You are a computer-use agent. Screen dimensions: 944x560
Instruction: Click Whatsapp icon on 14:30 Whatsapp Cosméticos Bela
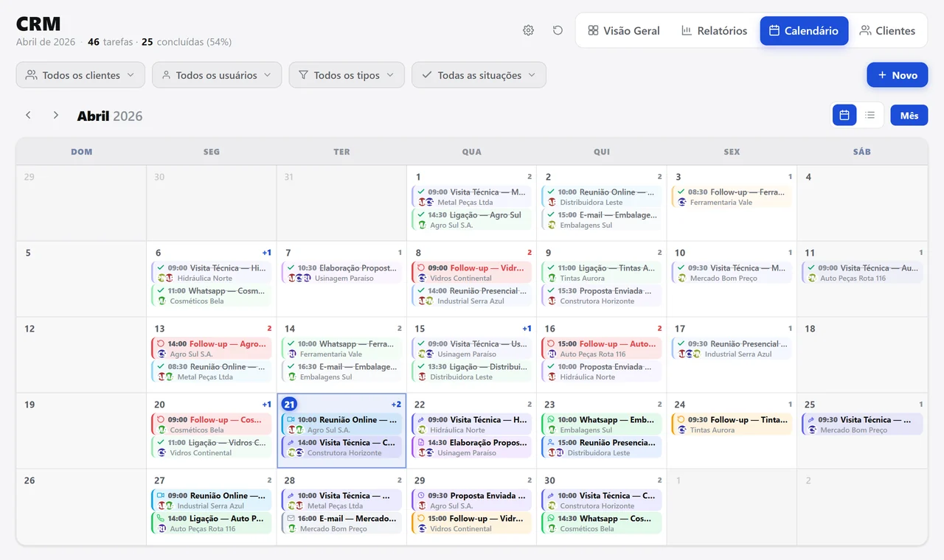tap(551, 519)
